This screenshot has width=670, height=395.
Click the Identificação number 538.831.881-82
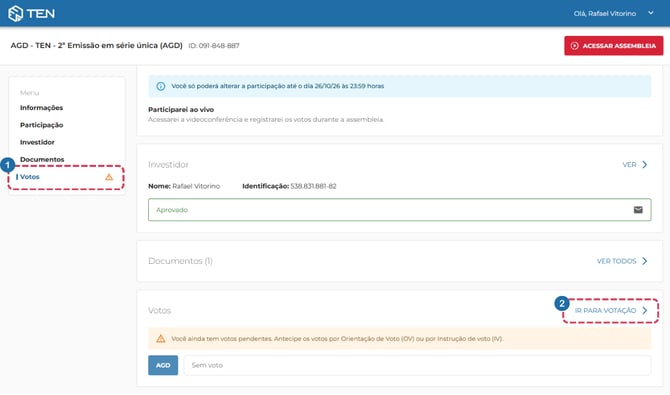(313, 186)
